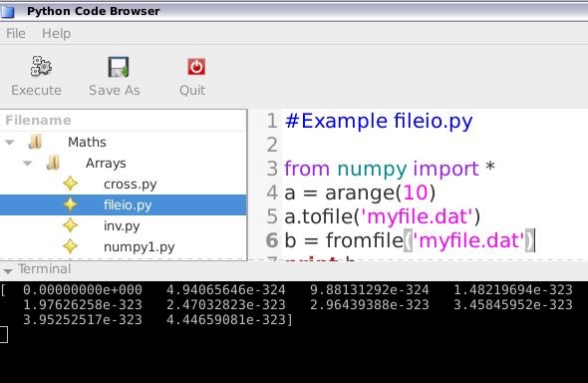Click the terminal cursor block
This screenshot has height=383, width=588.
[x=4, y=334]
